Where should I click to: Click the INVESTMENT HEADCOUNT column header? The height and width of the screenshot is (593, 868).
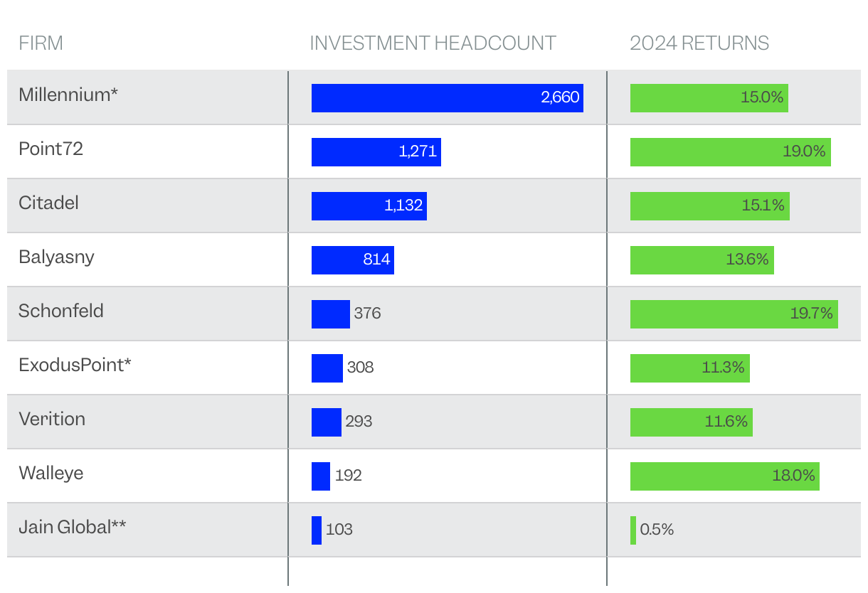click(x=433, y=43)
